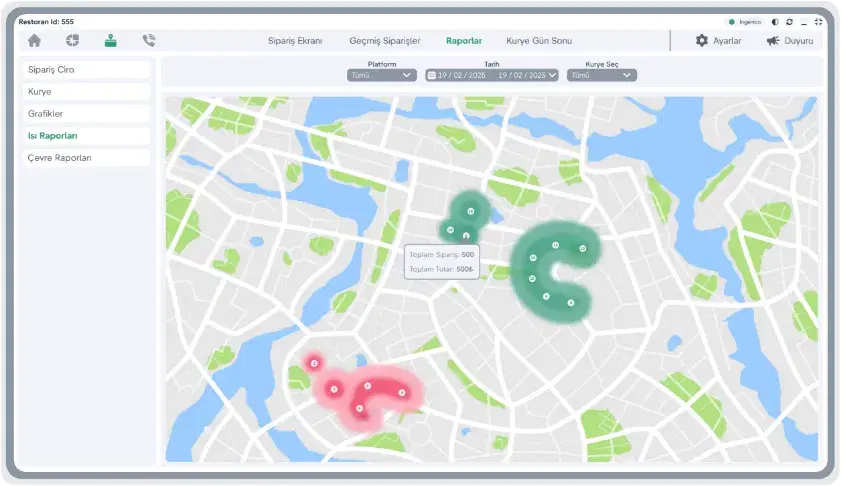Open the Tarih date range picker
841x486 pixels.
point(492,75)
